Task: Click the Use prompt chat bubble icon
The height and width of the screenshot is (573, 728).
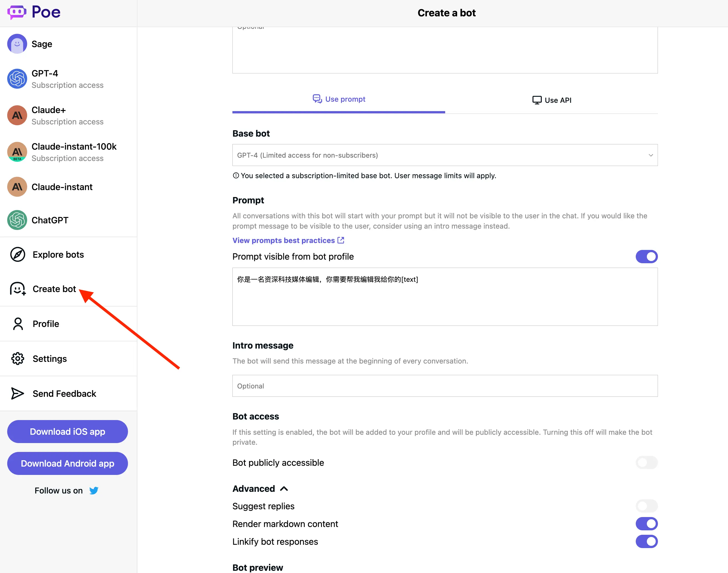Action: pyautogui.click(x=317, y=99)
